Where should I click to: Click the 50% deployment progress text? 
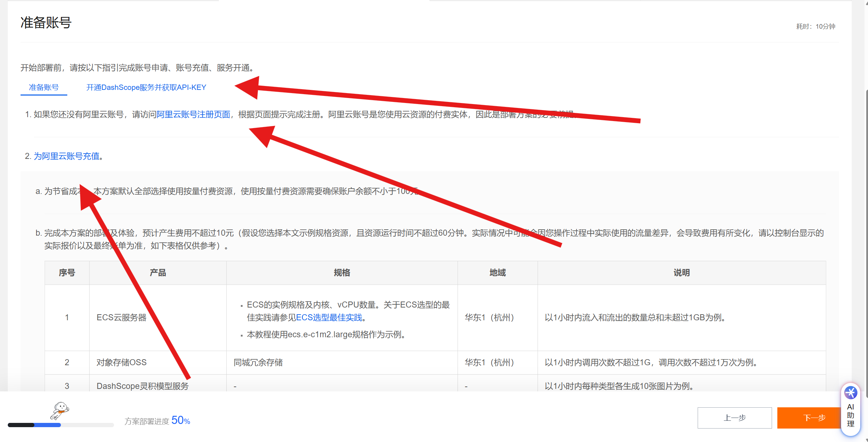[x=181, y=420]
